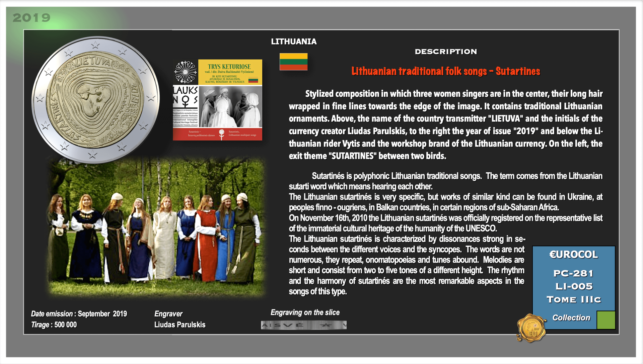Screen dimensions: 643x364
Task: Click the "Date emission : September 2019" line
Action: click(x=79, y=314)
